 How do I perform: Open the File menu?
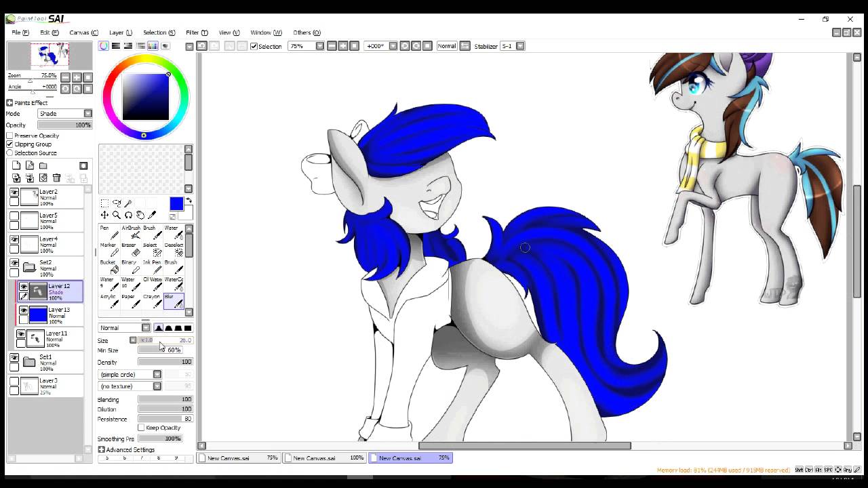click(x=20, y=33)
